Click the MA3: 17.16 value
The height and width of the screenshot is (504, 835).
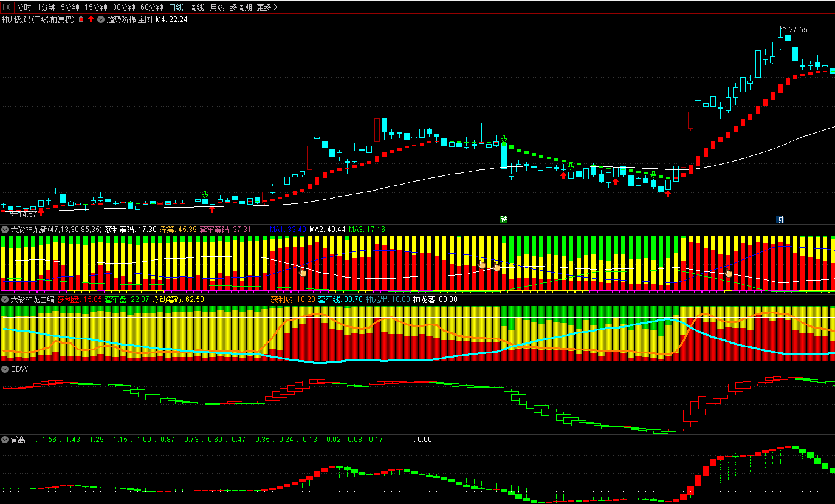[367, 230]
